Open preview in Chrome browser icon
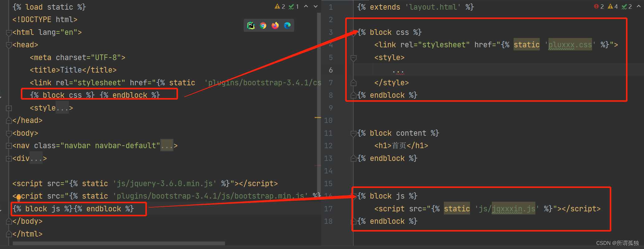The width and height of the screenshot is (644, 249). tap(263, 26)
